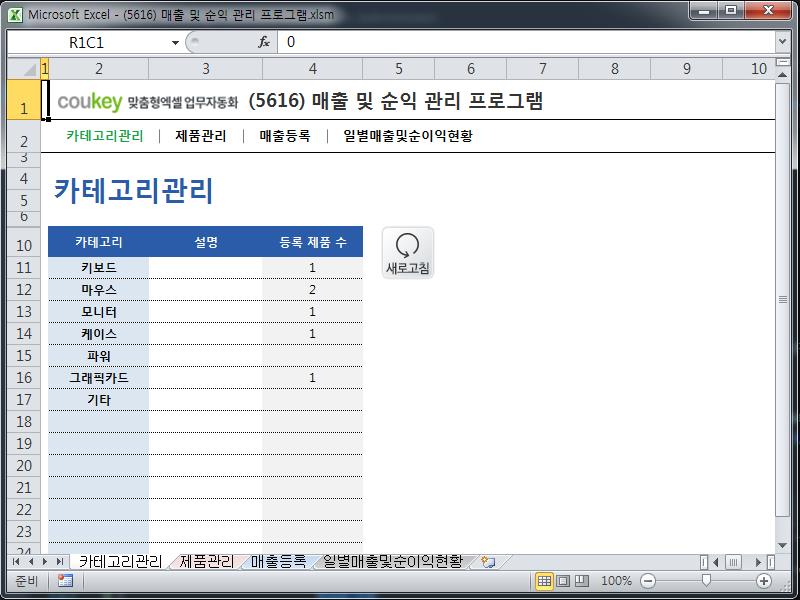Select the 모니터 category cell
This screenshot has height=600, width=800.
click(x=98, y=312)
